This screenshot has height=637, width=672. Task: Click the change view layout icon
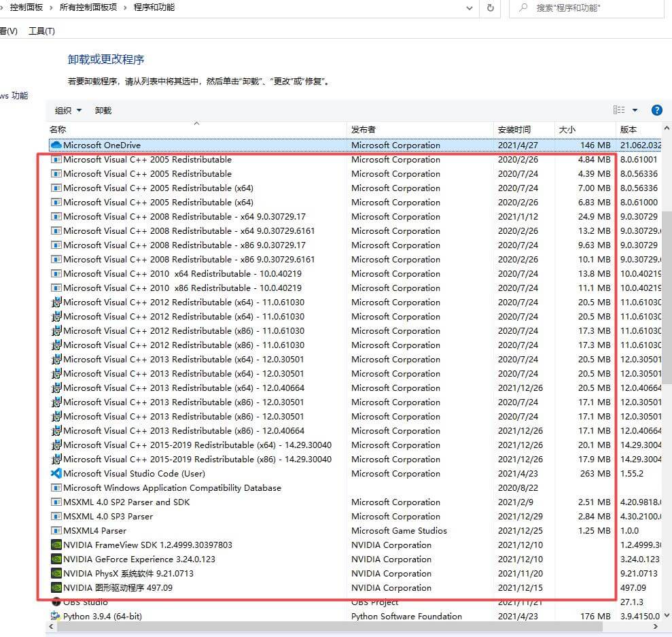tap(619, 110)
